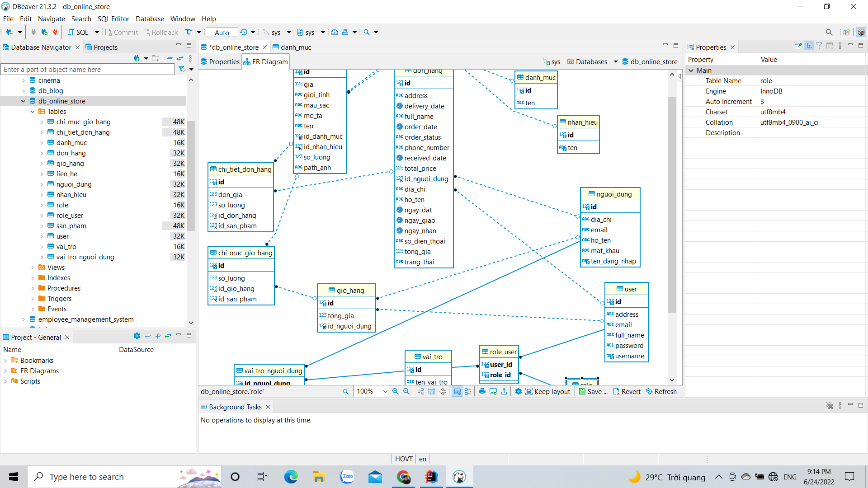Switch to the Properties tab of editor
868x488 pixels.
click(220, 62)
